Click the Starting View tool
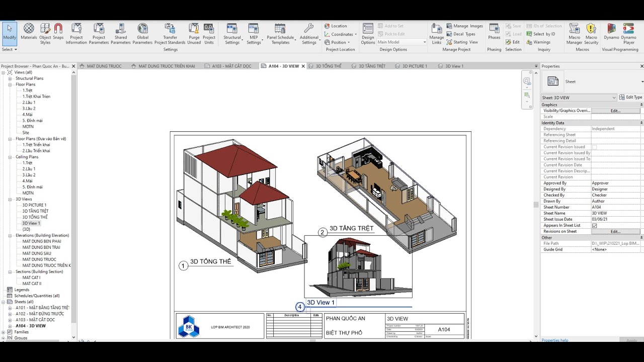Image resolution: width=644 pixels, height=362 pixels. (462, 42)
